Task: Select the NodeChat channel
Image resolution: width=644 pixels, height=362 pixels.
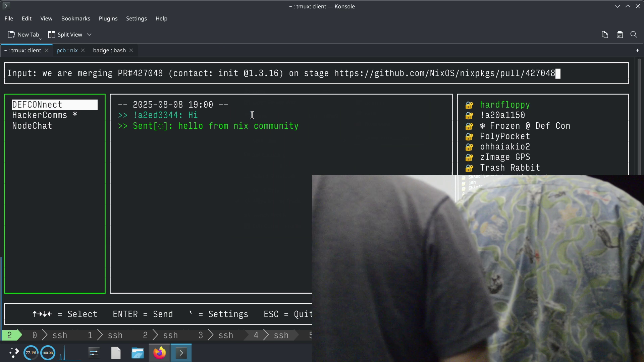Action: (x=32, y=126)
